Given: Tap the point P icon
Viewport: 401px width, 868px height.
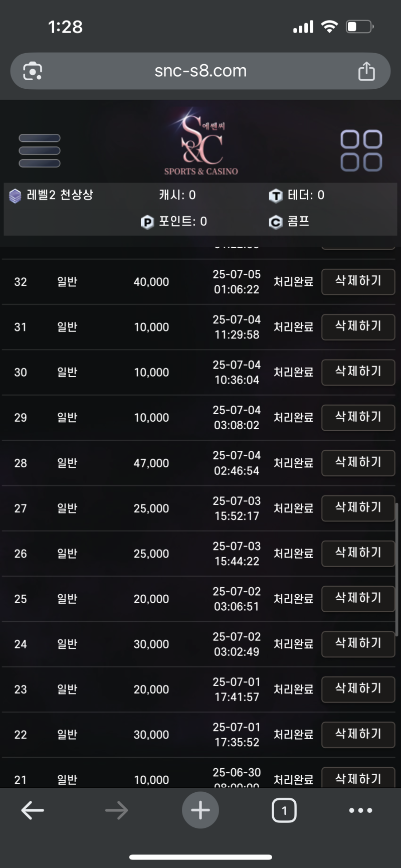Looking at the screenshot, I should pos(147,222).
